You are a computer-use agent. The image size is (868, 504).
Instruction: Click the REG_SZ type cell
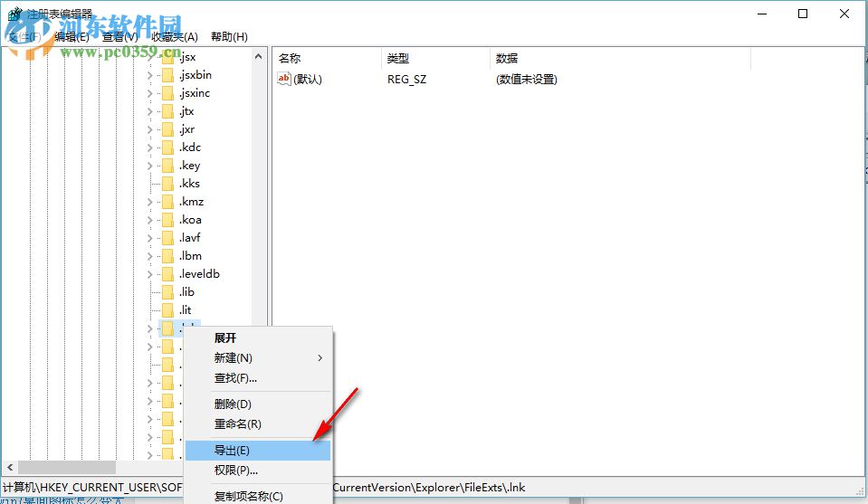click(407, 79)
